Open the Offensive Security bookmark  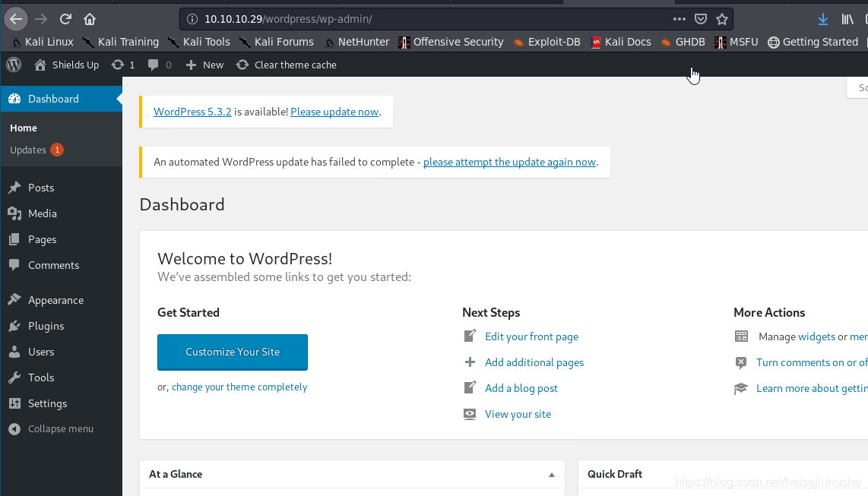(x=451, y=42)
